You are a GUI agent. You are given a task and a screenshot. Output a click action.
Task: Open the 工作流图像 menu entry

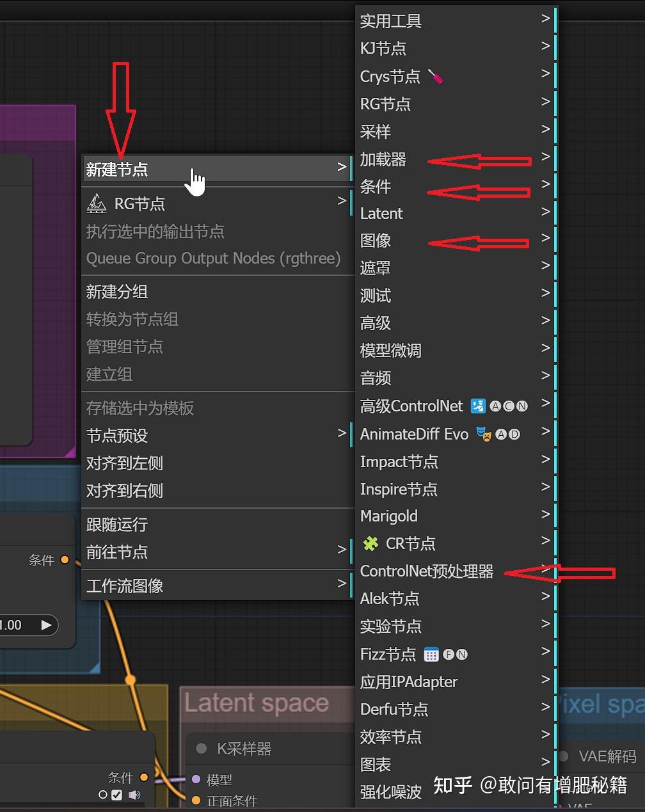(218, 586)
